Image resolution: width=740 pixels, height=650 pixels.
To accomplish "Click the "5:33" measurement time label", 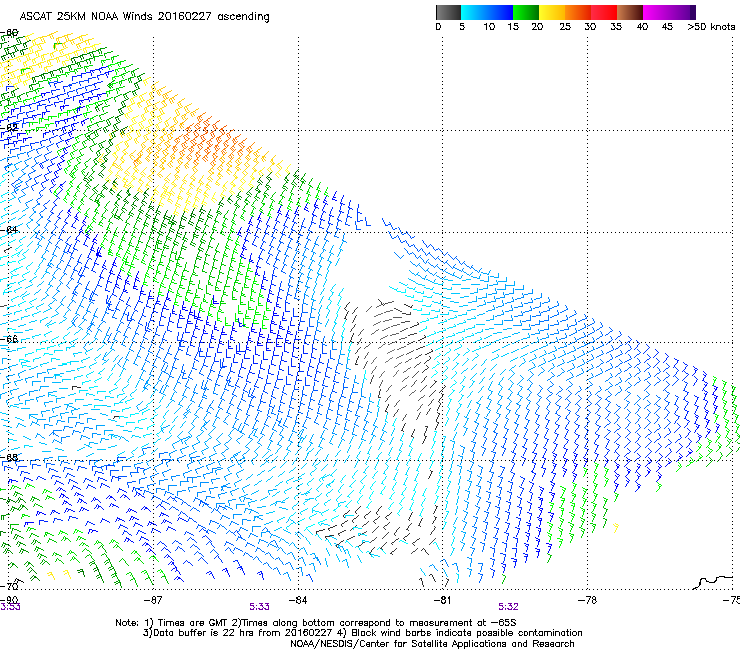I will click(x=260, y=607).
